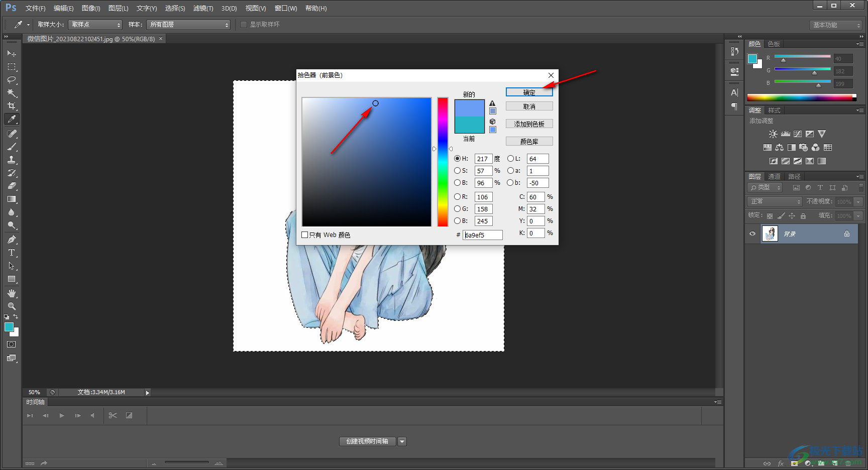Image resolution: width=868 pixels, height=470 pixels.
Task: Open the Color Libraries button
Action: pyautogui.click(x=529, y=142)
